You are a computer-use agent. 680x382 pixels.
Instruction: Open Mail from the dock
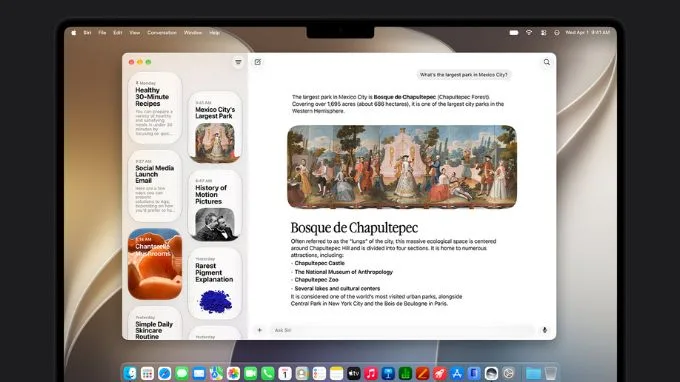point(199,373)
